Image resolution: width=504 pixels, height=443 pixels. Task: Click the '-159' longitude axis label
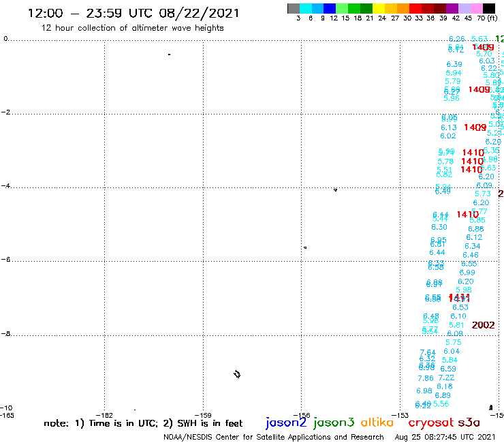[203, 415]
